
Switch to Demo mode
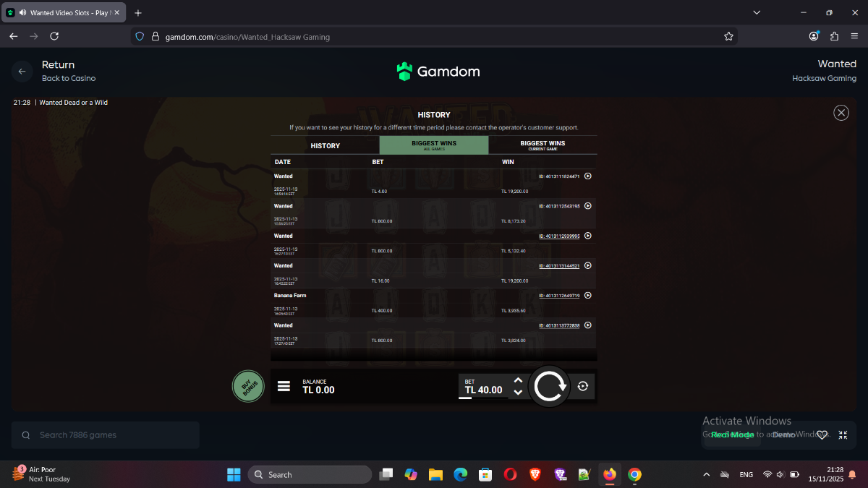point(784,435)
